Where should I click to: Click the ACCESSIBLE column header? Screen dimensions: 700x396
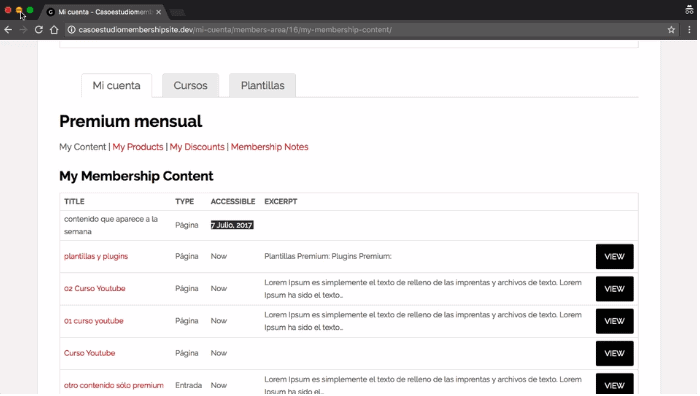pos(233,201)
